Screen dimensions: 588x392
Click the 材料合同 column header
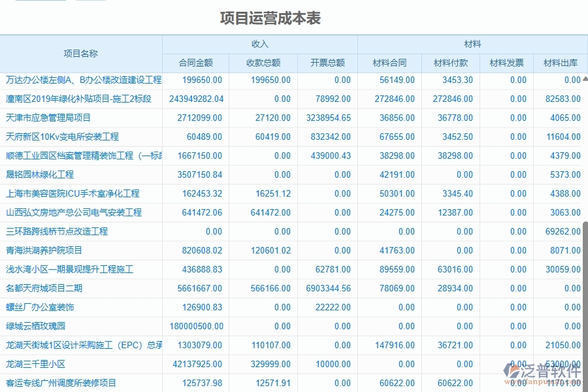(x=390, y=63)
